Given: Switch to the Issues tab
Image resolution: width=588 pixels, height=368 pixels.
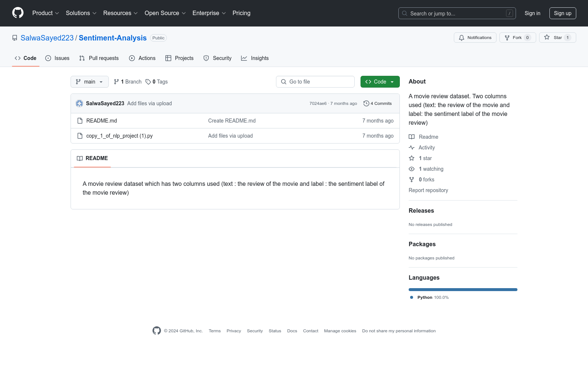Looking at the screenshot, I should (x=57, y=58).
